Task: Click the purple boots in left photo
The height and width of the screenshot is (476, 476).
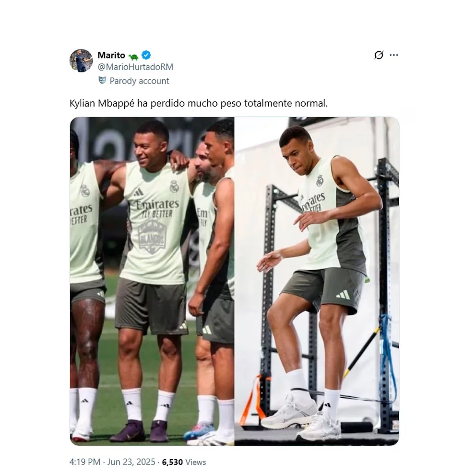Action: coord(139,430)
